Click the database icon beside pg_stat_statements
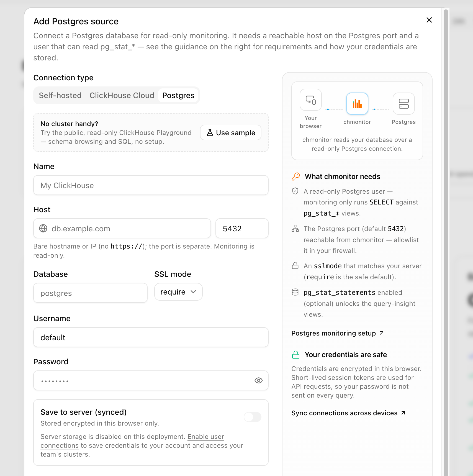The width and height of the screenshot is (473, 476). point(295,292)
